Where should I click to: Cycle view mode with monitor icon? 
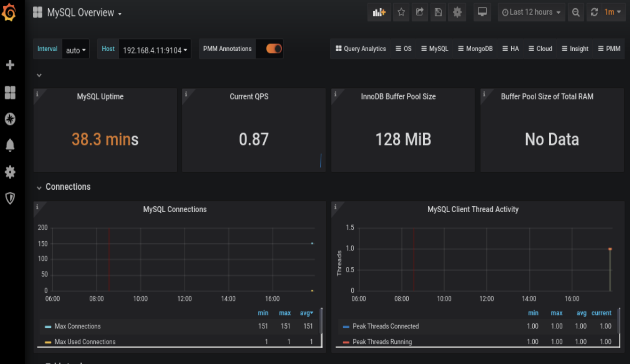(482, 12)
